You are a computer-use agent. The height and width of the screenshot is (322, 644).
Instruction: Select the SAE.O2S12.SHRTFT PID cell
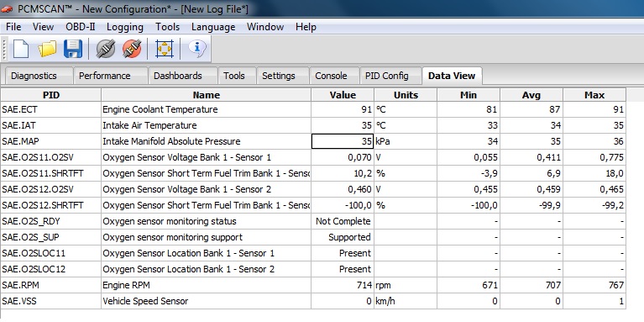51,205
